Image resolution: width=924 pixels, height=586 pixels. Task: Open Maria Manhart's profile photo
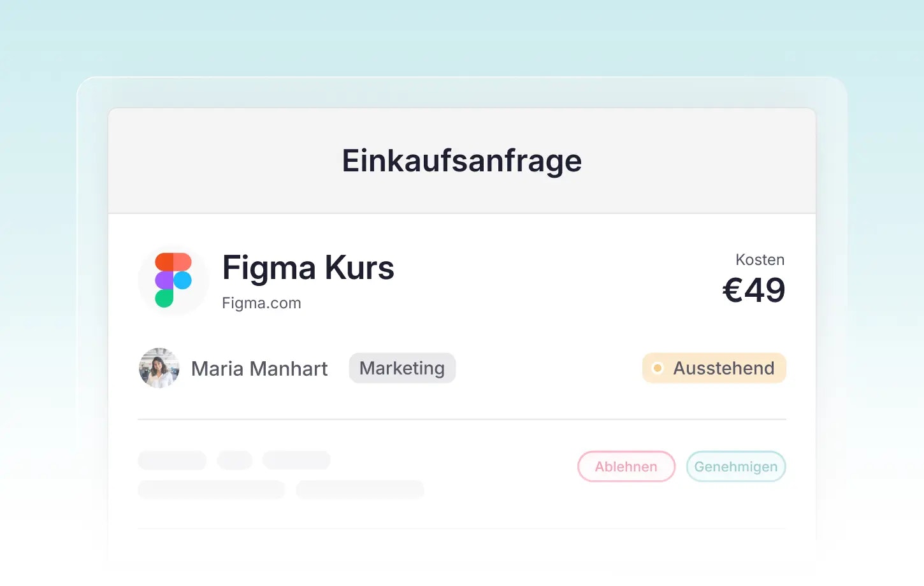(x=159, y=368)
